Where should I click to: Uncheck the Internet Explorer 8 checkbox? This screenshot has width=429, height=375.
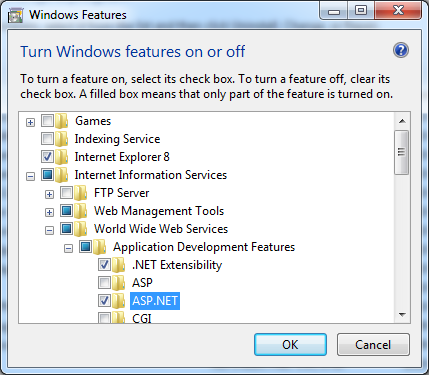click(47, 156)
